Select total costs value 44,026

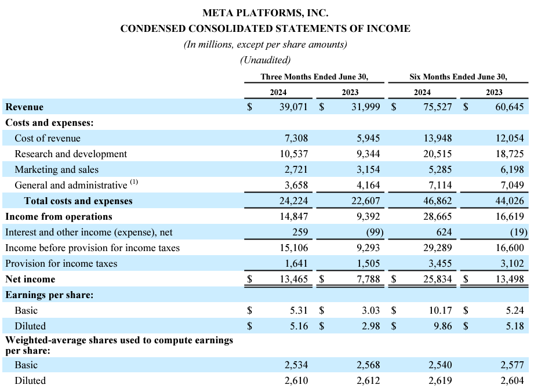510,201
